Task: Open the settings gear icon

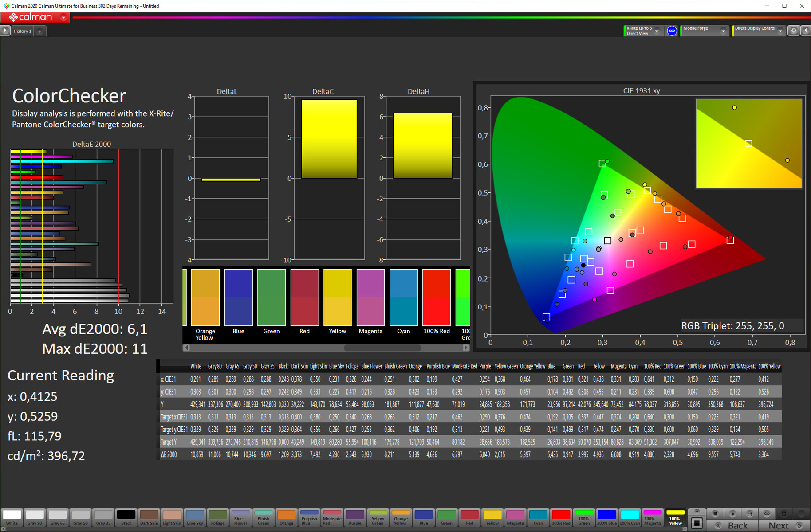Action: (794, 31)
